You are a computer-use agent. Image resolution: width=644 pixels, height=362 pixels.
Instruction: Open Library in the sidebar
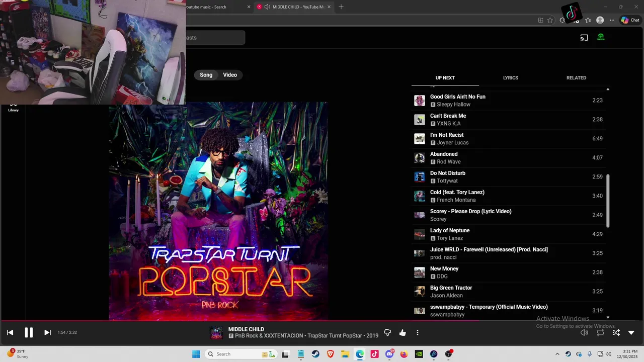coord(13,107)
